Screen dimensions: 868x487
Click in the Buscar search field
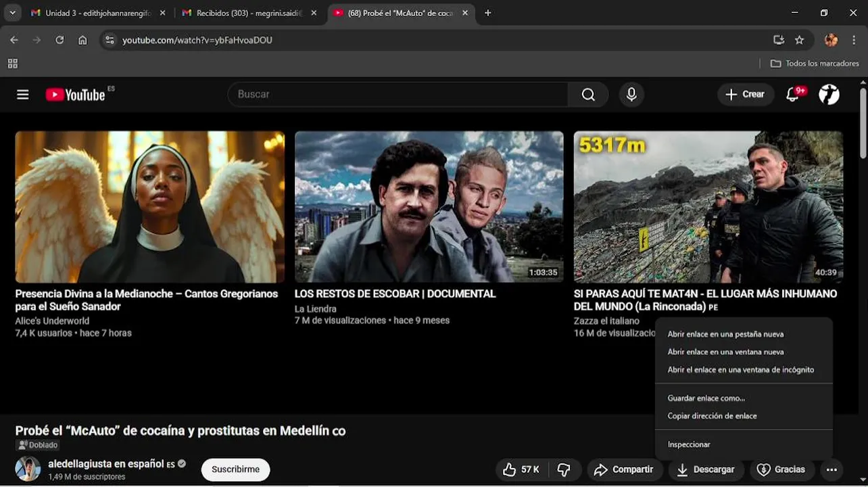point(399,95)
